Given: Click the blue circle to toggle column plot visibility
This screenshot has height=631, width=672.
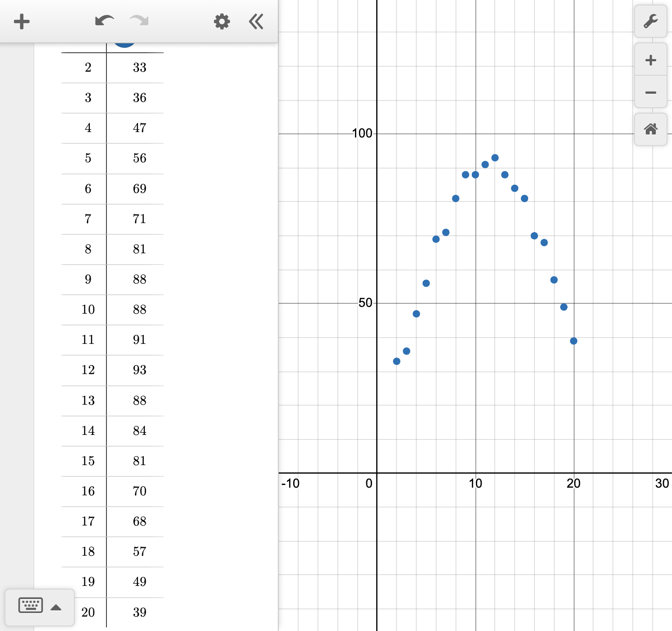Looking at the screenshot, I should [124, 43].
